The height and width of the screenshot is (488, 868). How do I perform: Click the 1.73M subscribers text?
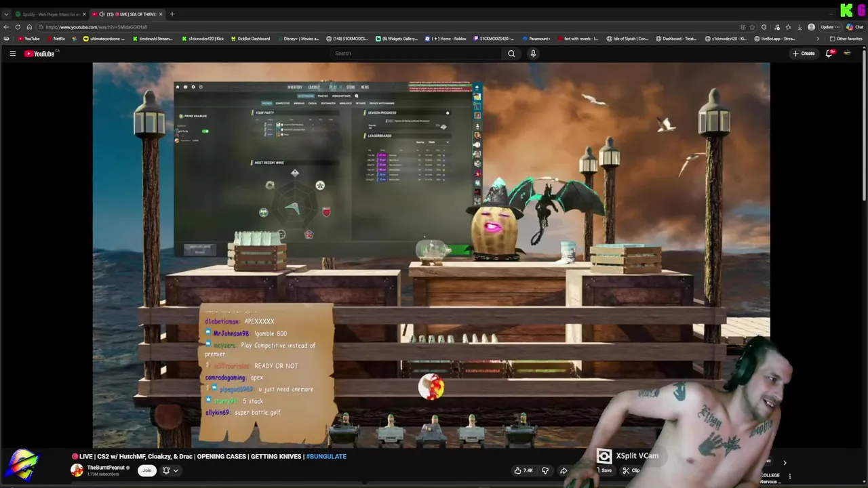tap(104, 474)
